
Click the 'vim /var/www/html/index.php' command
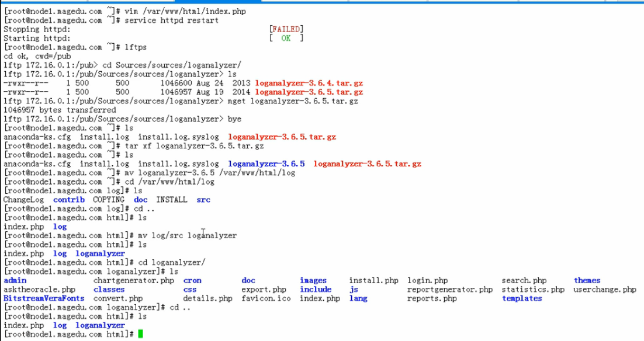pos(186,12)
